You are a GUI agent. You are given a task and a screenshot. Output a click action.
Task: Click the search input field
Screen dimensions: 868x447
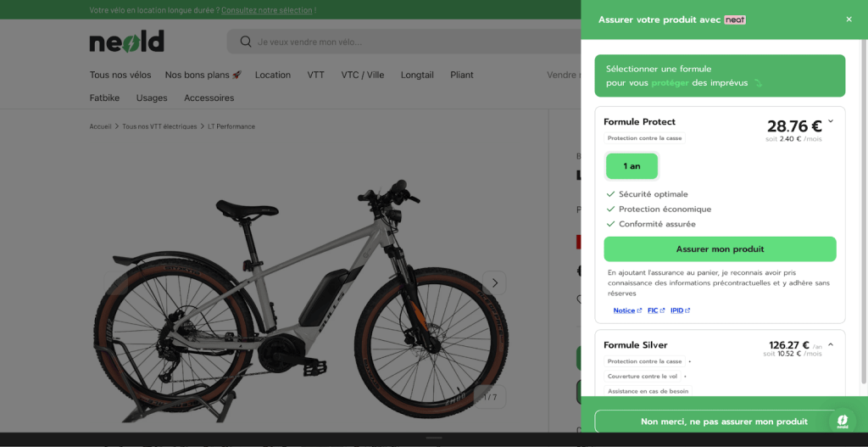407,42
